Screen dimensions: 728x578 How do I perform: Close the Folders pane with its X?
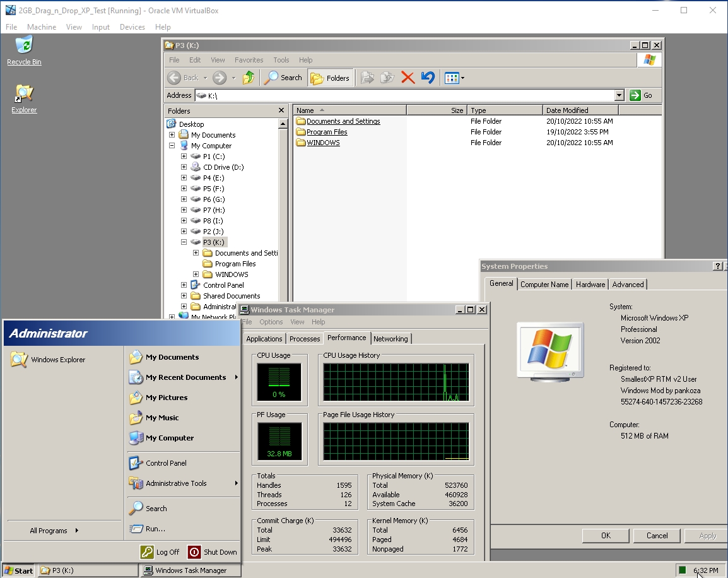coord(281,110)
